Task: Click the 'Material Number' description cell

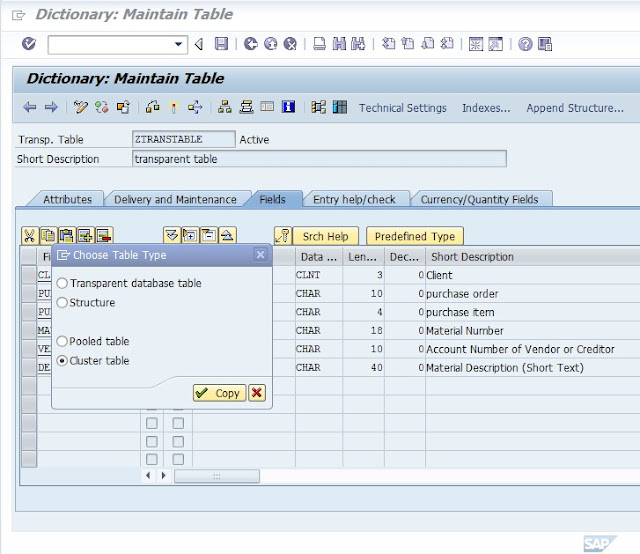Action: click(x=533, y=330)
